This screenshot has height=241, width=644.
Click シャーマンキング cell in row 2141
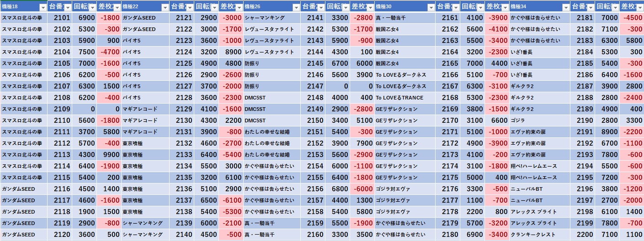pyautogui.click(x=272, y=18)
